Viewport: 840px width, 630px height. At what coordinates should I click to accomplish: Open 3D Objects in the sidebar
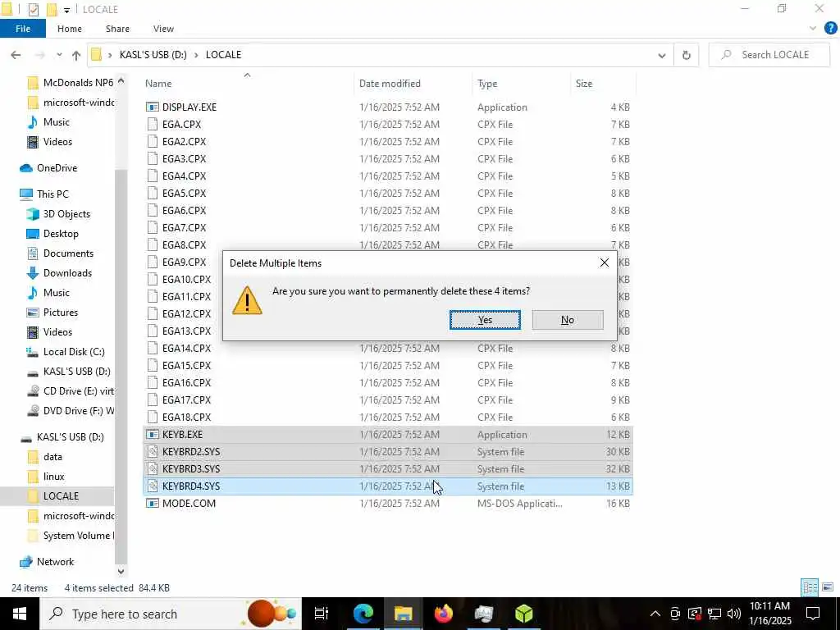pos(66,214)
